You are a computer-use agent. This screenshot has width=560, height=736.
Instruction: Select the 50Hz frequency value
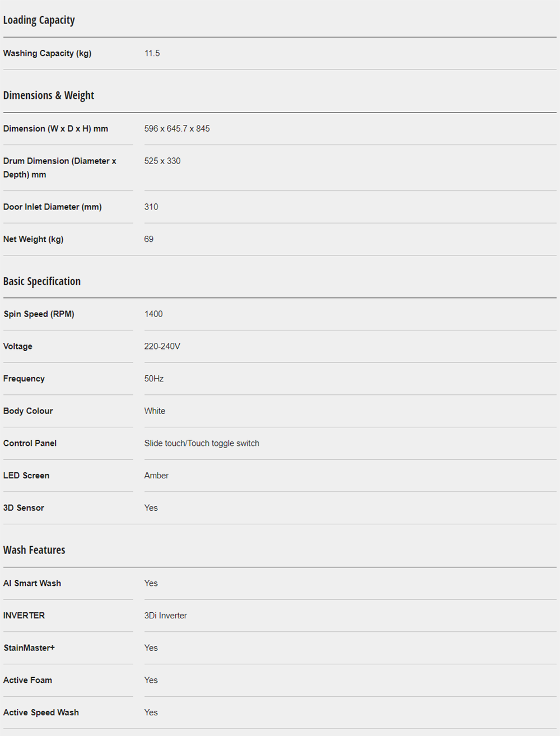pyautogui.click(x=153, y=379)
